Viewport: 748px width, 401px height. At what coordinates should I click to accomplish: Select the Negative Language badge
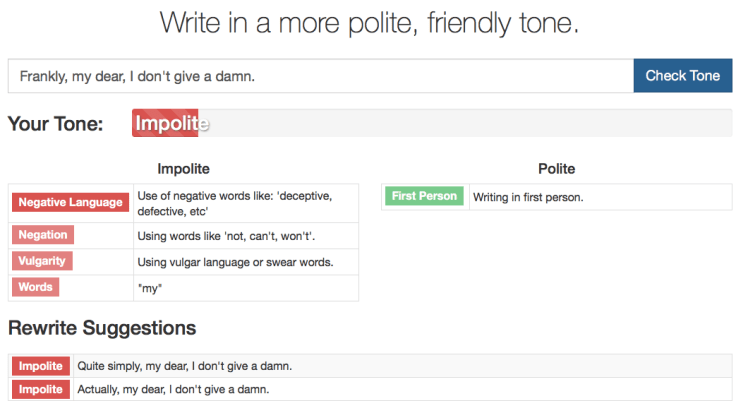pyautogui.click(x=71, y=203)
